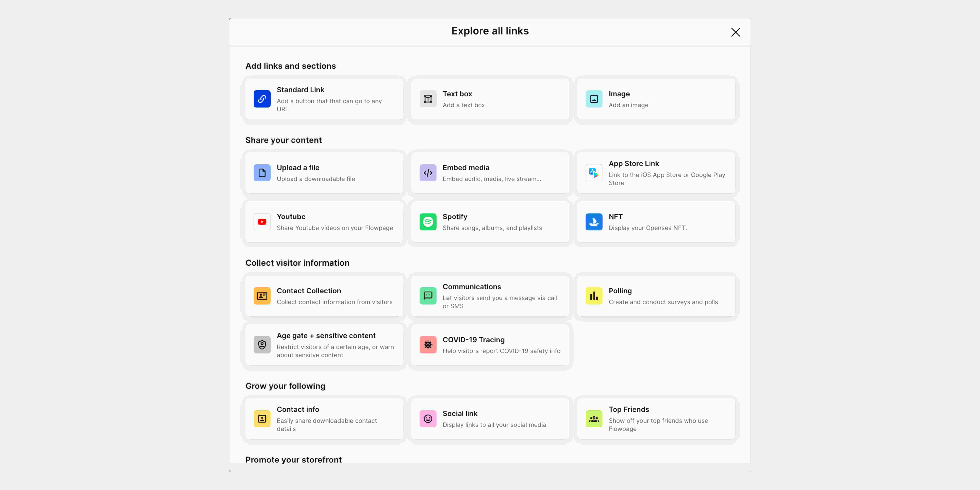Click the 'Promote your storefront' heading
980x490 pixels.
[293, 460]
